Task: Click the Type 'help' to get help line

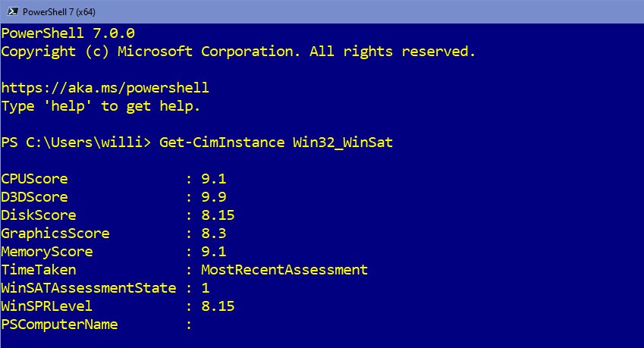Action: pyautogui.click(x=101, y=106)
